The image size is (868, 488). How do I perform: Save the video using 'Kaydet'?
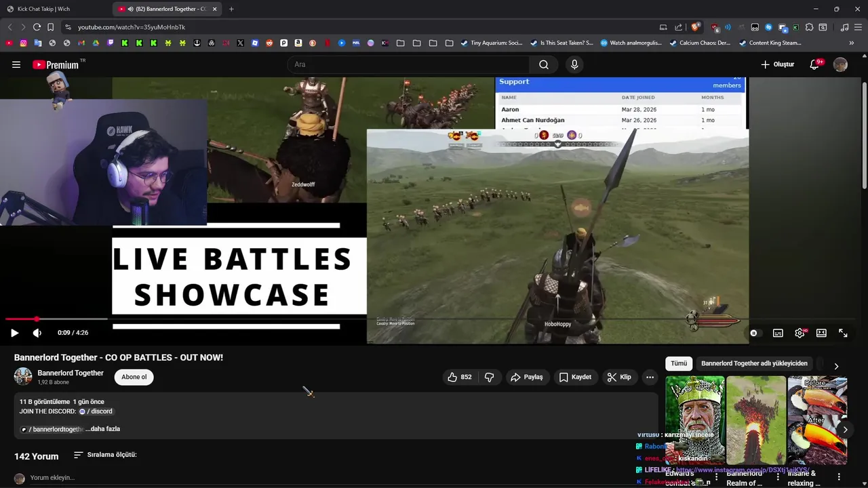(575, 377)
